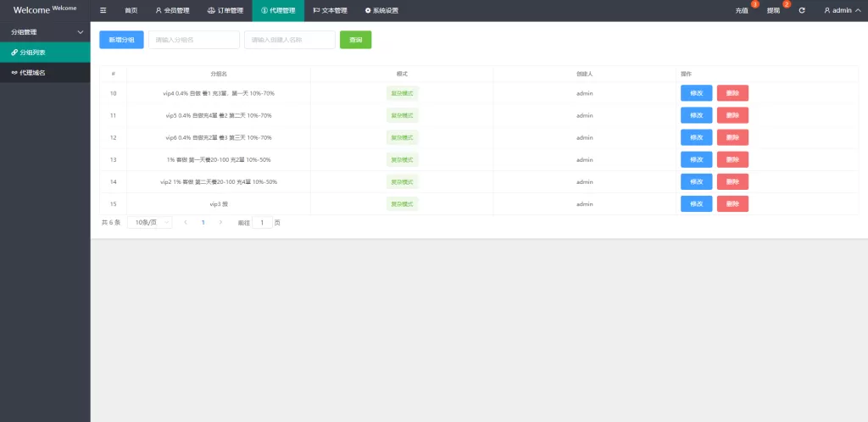Open the 10条/页 page size dropdown
This screenshot has width=868, height=422.
point(149,222)
